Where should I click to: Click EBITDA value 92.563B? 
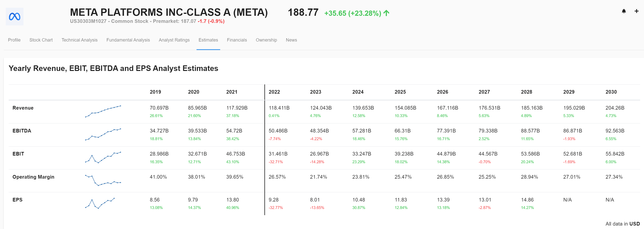click(x=615, y=131)
